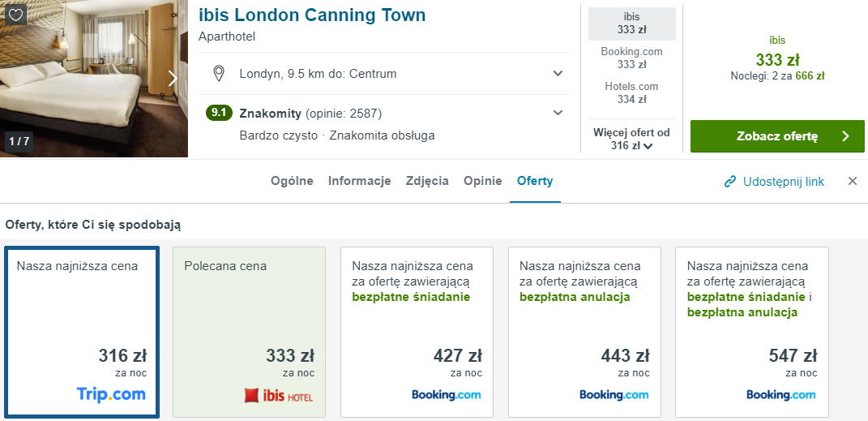Choose the Hotels.com 334 zł offer
Image resolution: width=868 pixels, height=421 pixels.
coord(631,92)
